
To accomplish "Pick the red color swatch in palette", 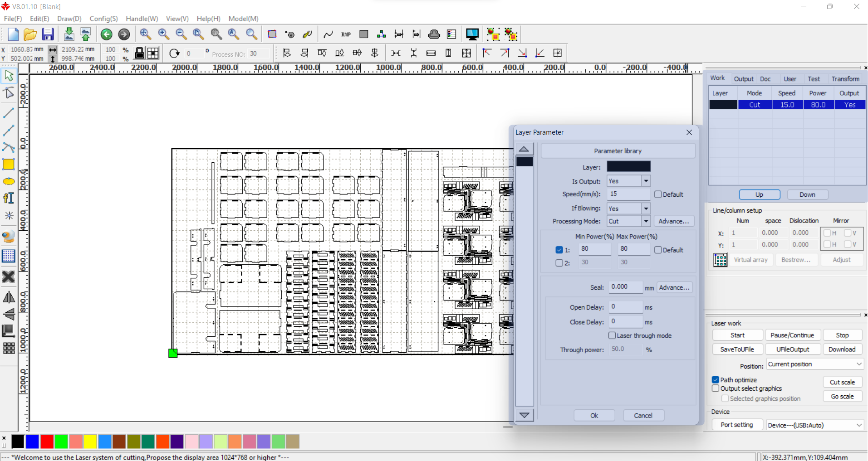I will [47, 442].
